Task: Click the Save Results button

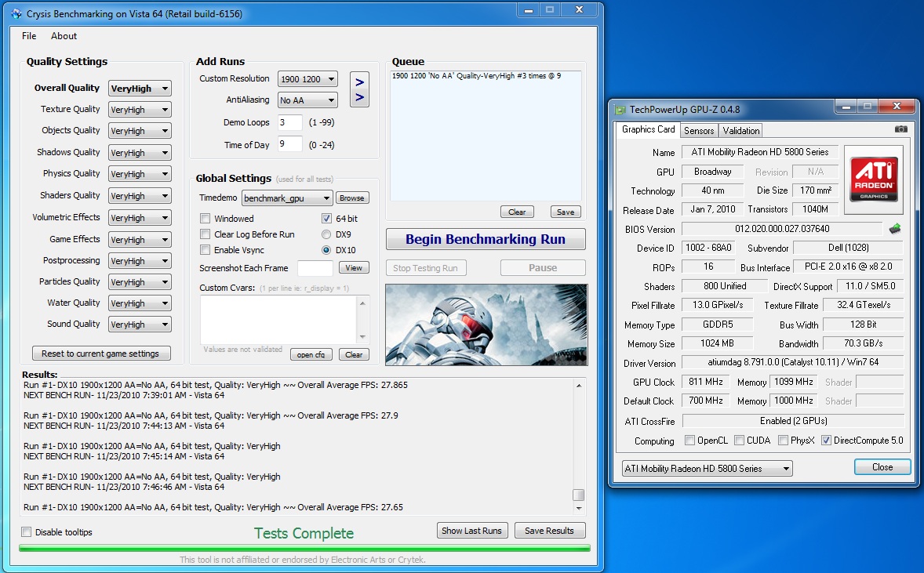Action: coord(549,531)
